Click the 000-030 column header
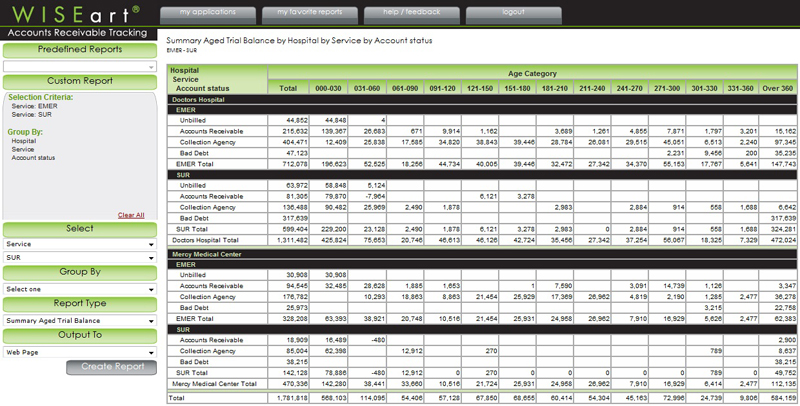The width and height of the screenshot is (800, 406). (328, 88)
